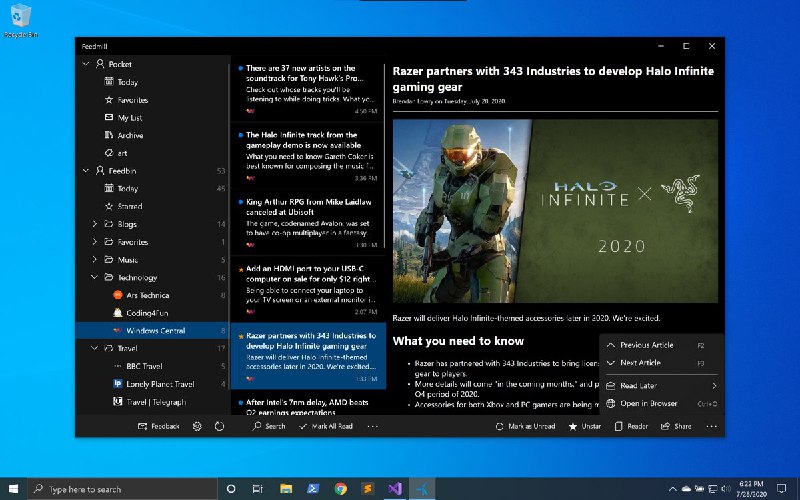
Task: Open Pocket Archive list
Action: (130, 135)
